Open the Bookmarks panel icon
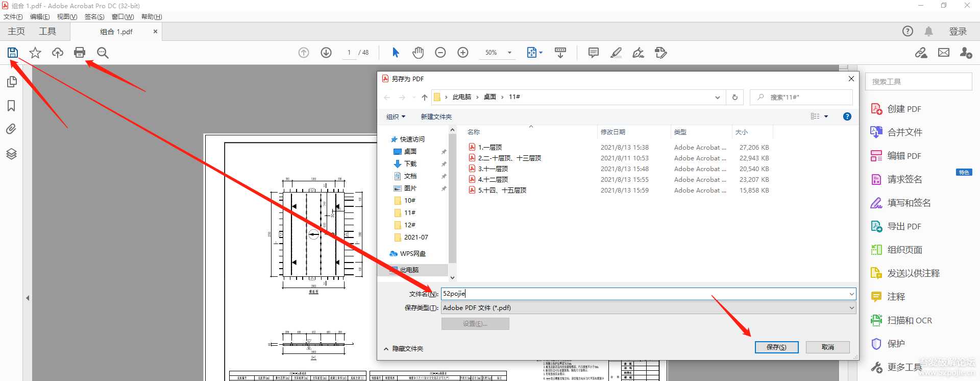 pyautogui.click(x=11, y=106)
